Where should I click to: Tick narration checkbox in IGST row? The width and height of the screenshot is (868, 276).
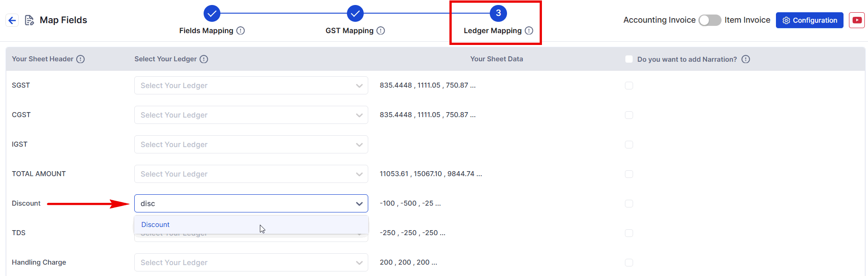click(629, 144)
